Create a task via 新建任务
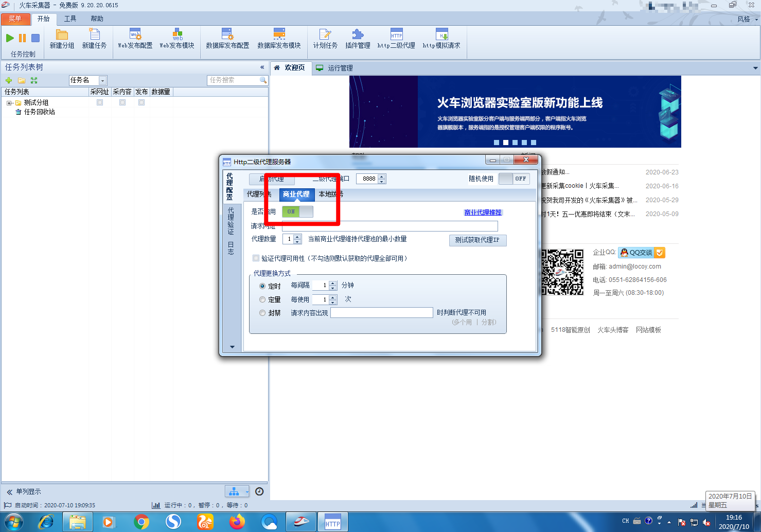This screenshot has height=532, width=761. 94,39
